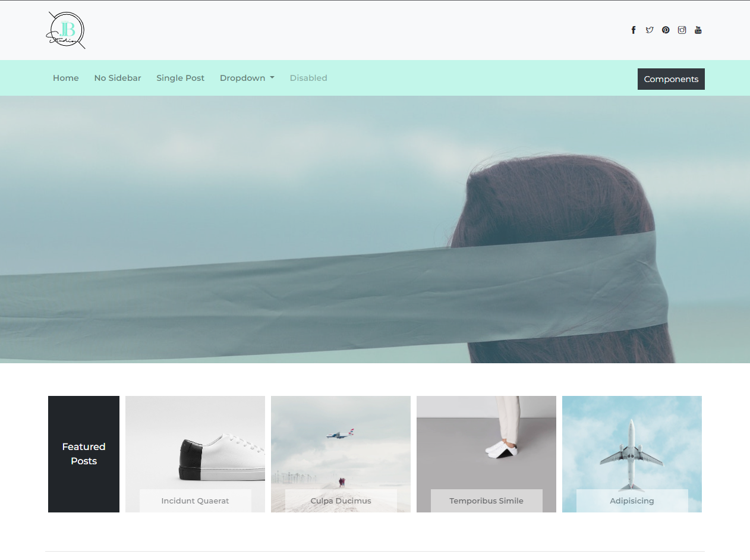Screen dimensions: 750x560
Task: Open the Temporibus Simile post link
Action: (486, 501)
